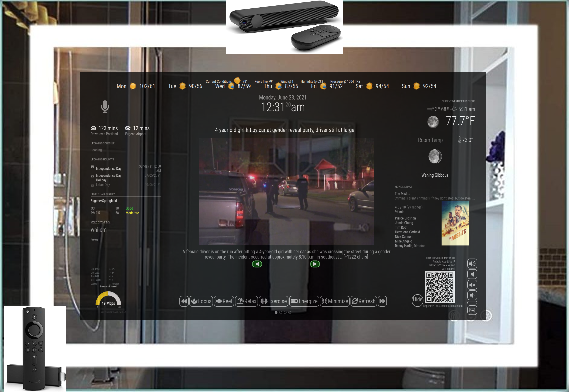Choose the Energize mode button

point(304,301)
